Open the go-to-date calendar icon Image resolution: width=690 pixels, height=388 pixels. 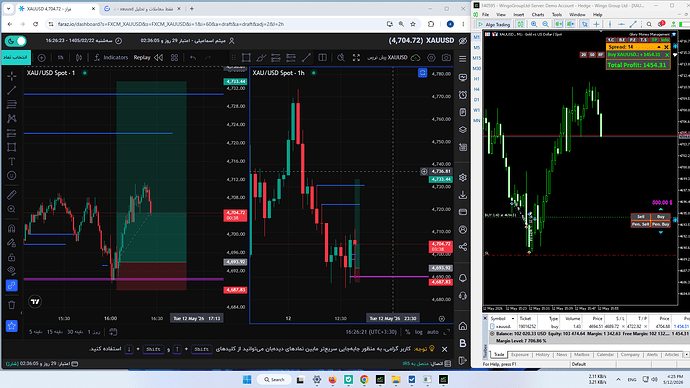pos(113,332)
